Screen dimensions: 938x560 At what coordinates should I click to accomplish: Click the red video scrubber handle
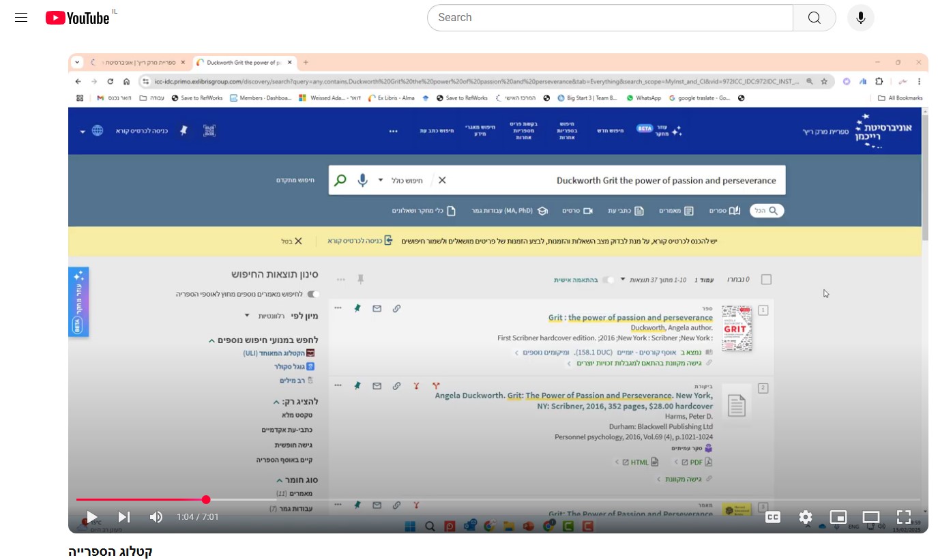[206, 500]
